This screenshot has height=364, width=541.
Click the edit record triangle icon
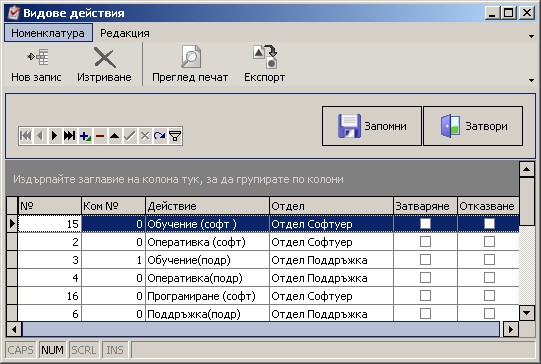click(x=115, y=136)
